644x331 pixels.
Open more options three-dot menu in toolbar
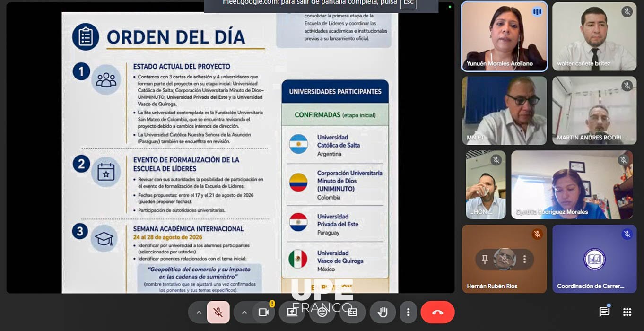408,312
